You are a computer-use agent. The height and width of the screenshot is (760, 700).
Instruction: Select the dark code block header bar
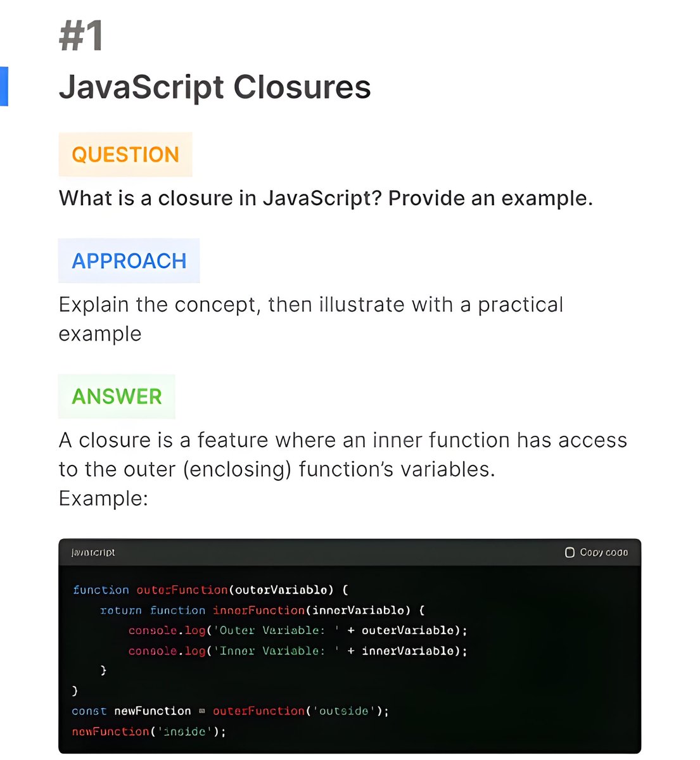pos(350,552)
